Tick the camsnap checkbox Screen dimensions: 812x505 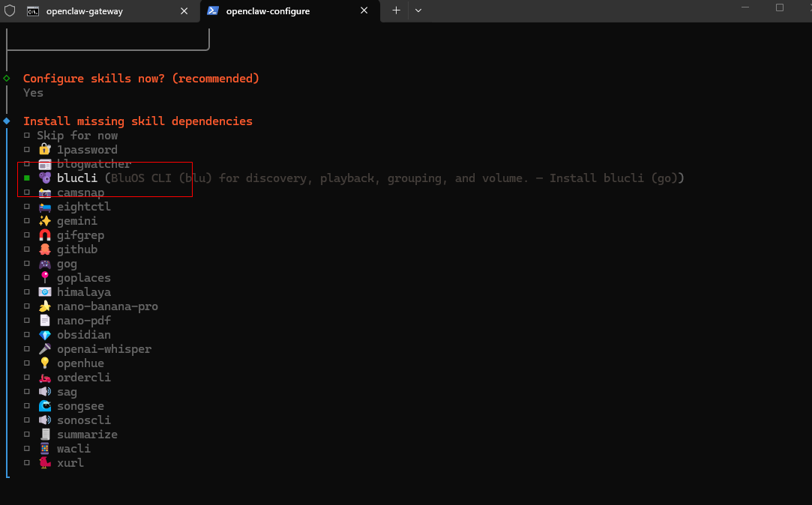[x=26, y=193]
